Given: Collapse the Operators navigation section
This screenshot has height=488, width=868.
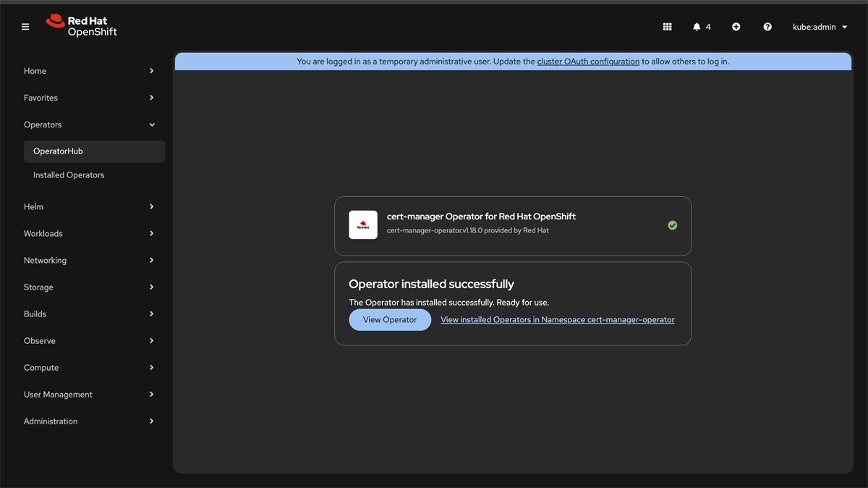Looking at the screenshot, I should tap(89, 125).
